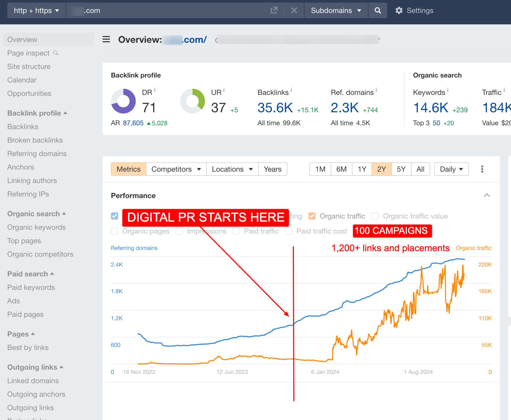Click the Ref. domains info icon
This screenshot has height=420, width=511.
pos(376,90)
